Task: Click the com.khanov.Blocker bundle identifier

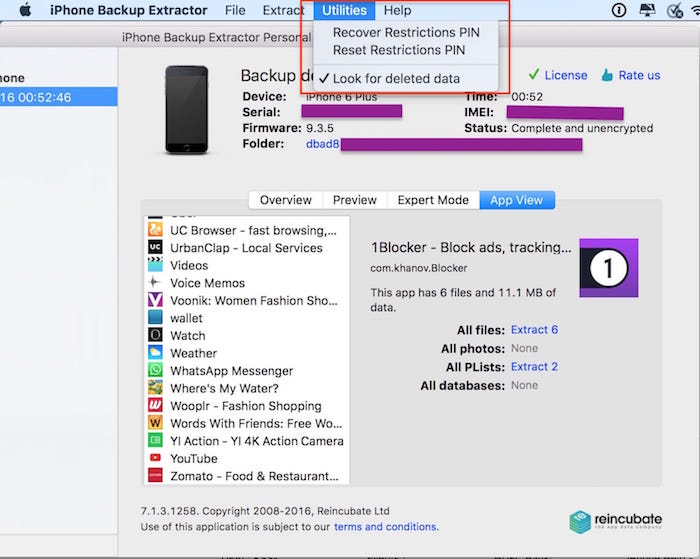Action: (x=419, y=268)
